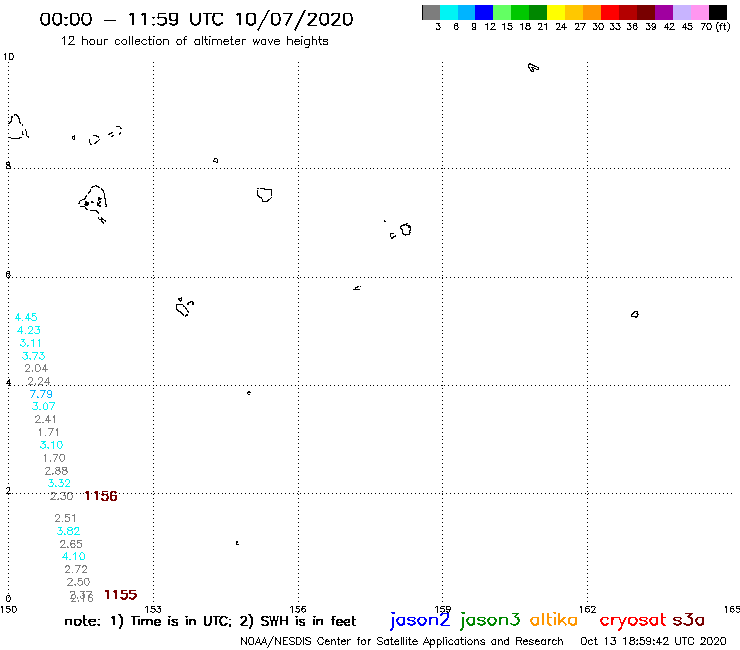Click the longitude axis label 153
The width and height of the screenshot is (740, 650).
[153, 609]
